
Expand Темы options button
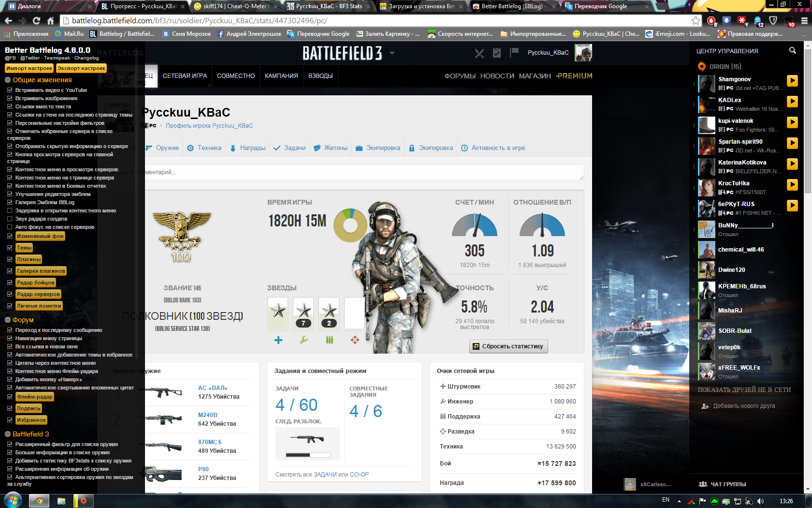point(24,248)
